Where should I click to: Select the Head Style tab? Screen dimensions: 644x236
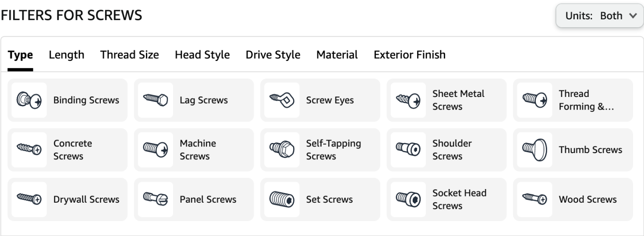click(202, 55)
